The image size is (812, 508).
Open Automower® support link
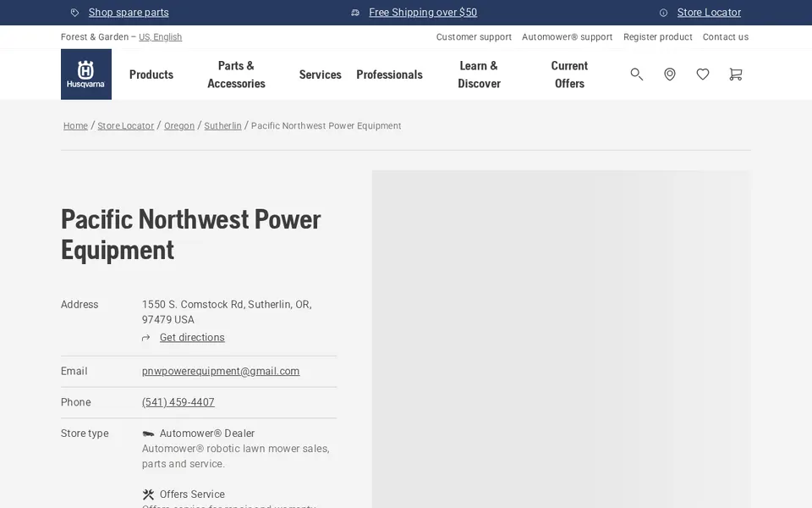coord(567,36)
